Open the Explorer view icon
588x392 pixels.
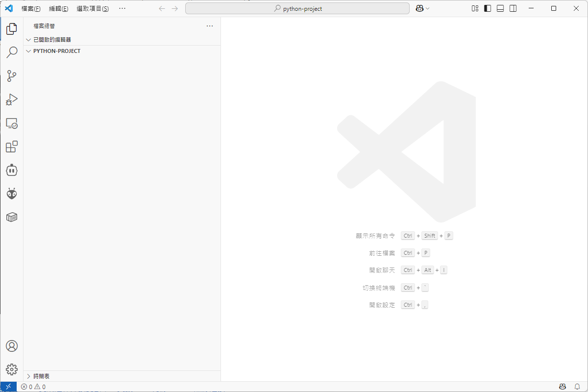click(x=12, y=28)
